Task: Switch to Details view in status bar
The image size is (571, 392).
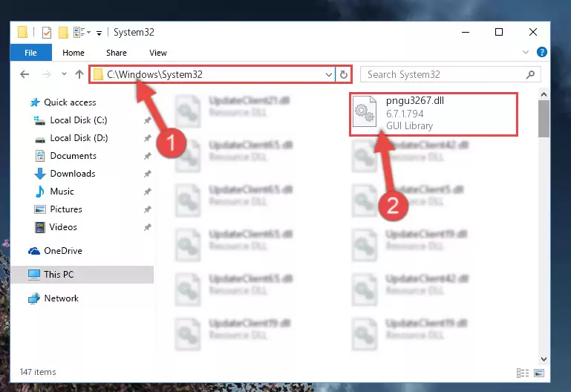Action: click(523, 373)
